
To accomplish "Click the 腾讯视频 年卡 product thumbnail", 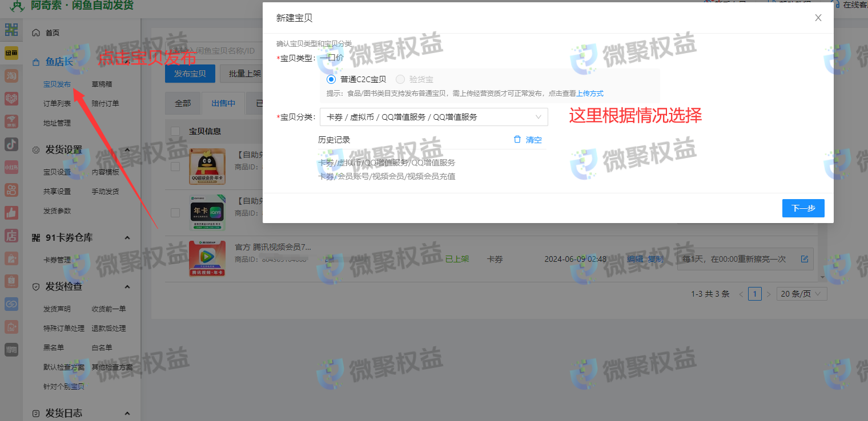I will tap(207, 259).
